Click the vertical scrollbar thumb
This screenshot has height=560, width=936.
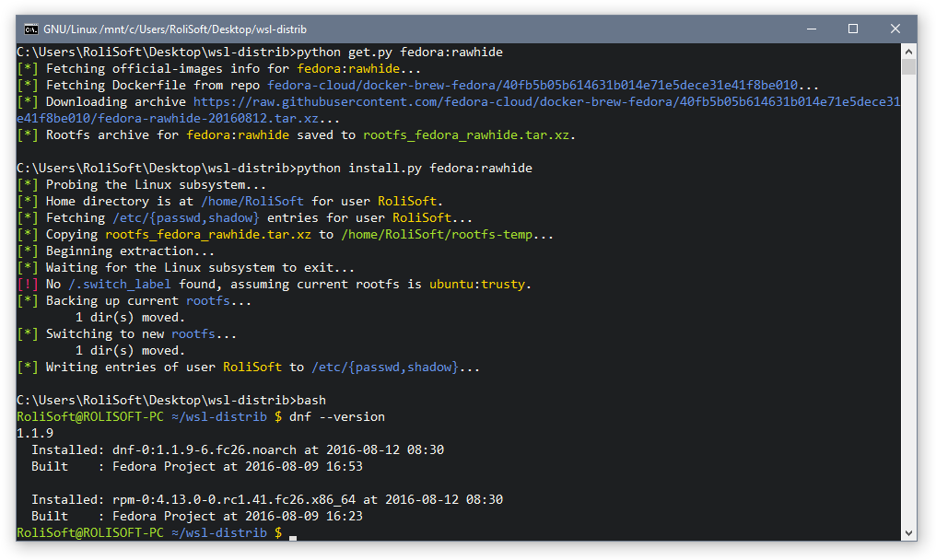[x=908, y=66]
